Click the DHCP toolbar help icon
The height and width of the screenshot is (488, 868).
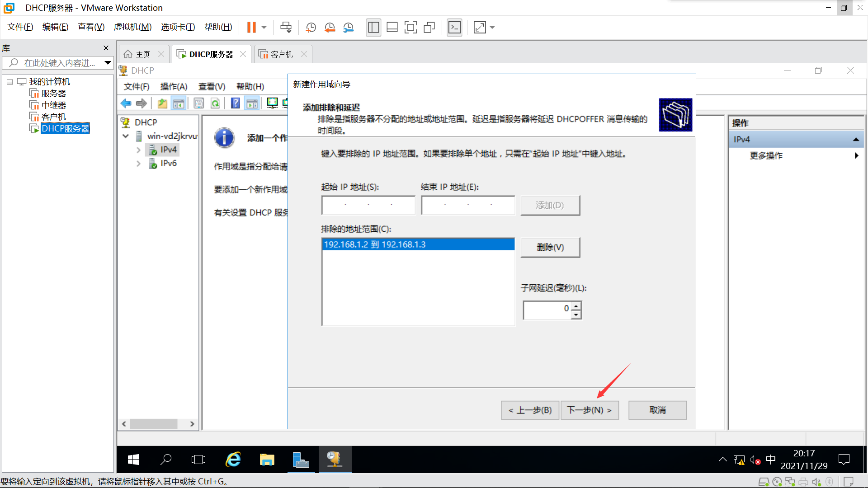coord(235,103)
